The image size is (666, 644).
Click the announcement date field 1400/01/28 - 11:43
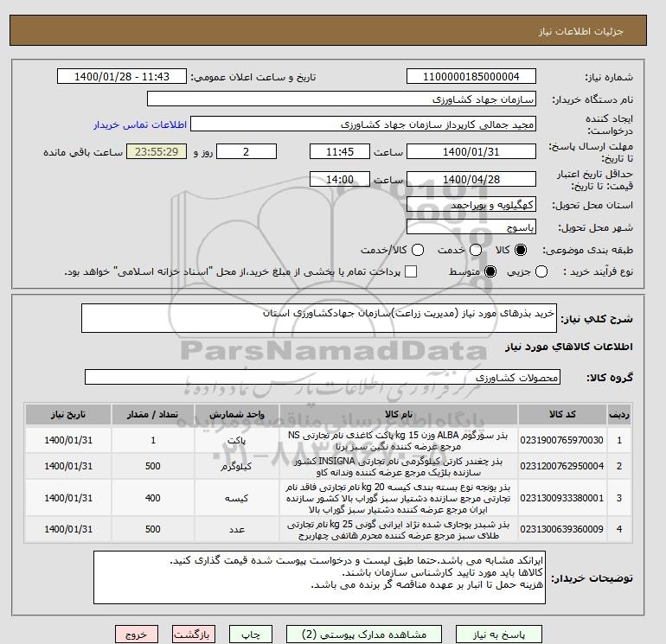(121, 76)
